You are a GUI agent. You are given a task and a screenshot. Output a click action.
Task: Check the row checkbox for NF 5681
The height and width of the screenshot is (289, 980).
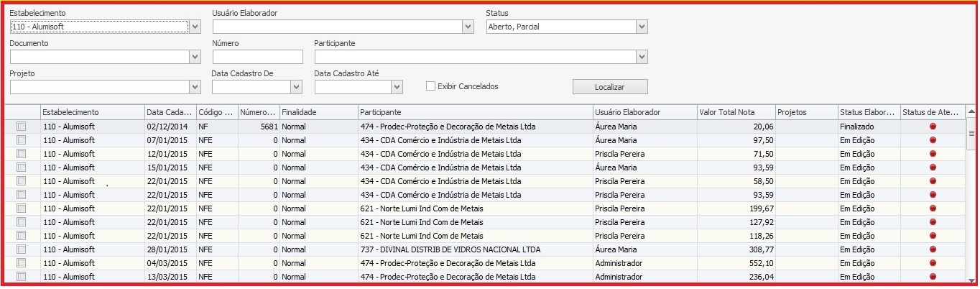22,127
